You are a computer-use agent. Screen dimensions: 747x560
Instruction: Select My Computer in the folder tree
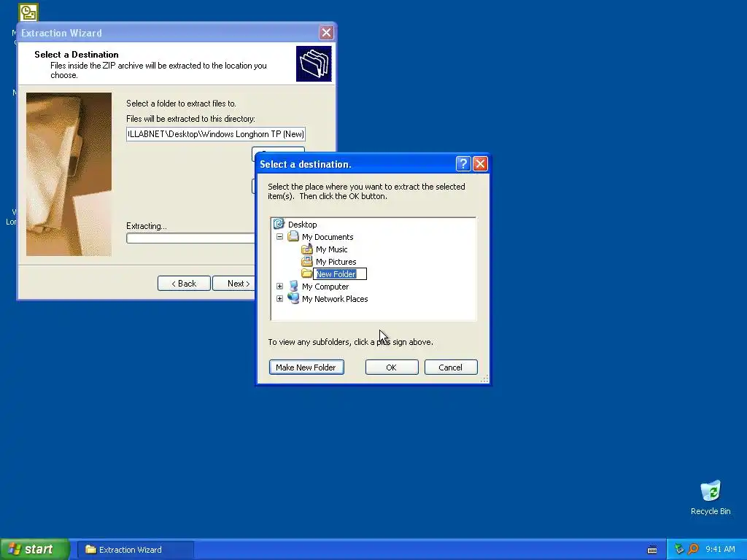tap(325, 286)
